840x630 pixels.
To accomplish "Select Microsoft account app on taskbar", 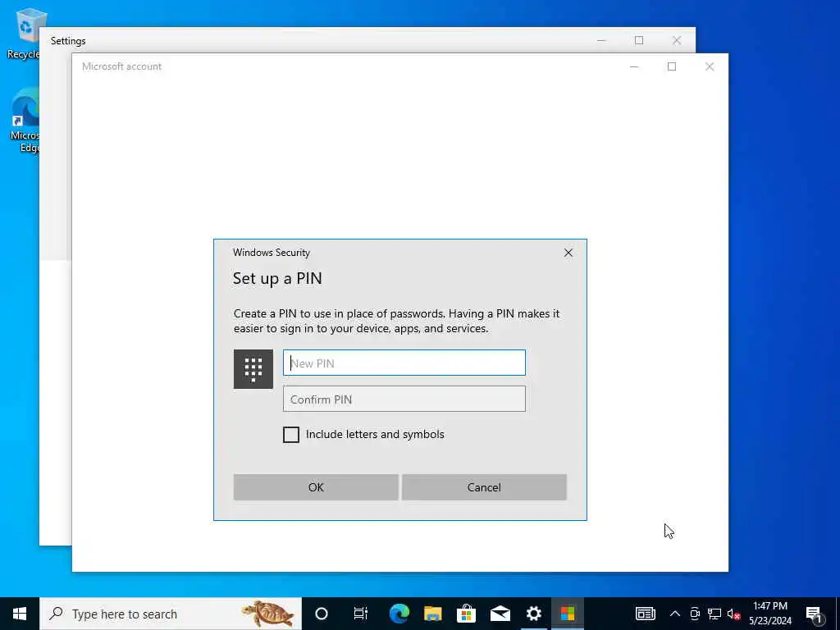I will tap(568, 614).
